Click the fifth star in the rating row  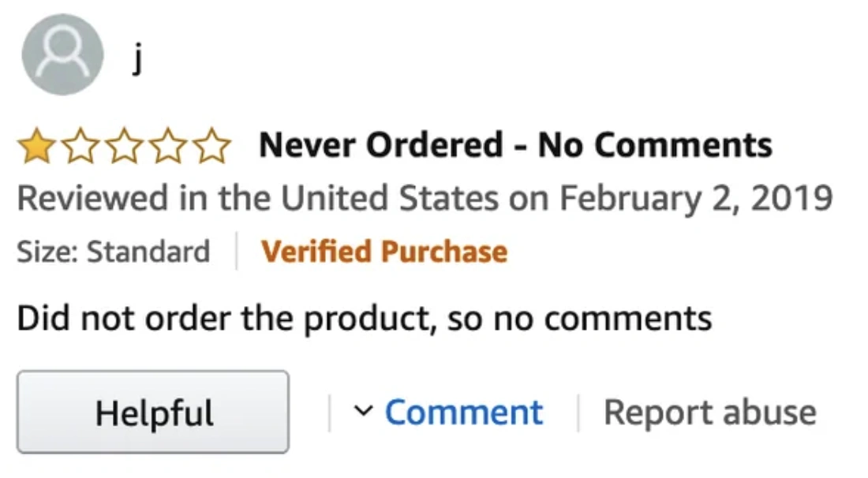point(213,144)
